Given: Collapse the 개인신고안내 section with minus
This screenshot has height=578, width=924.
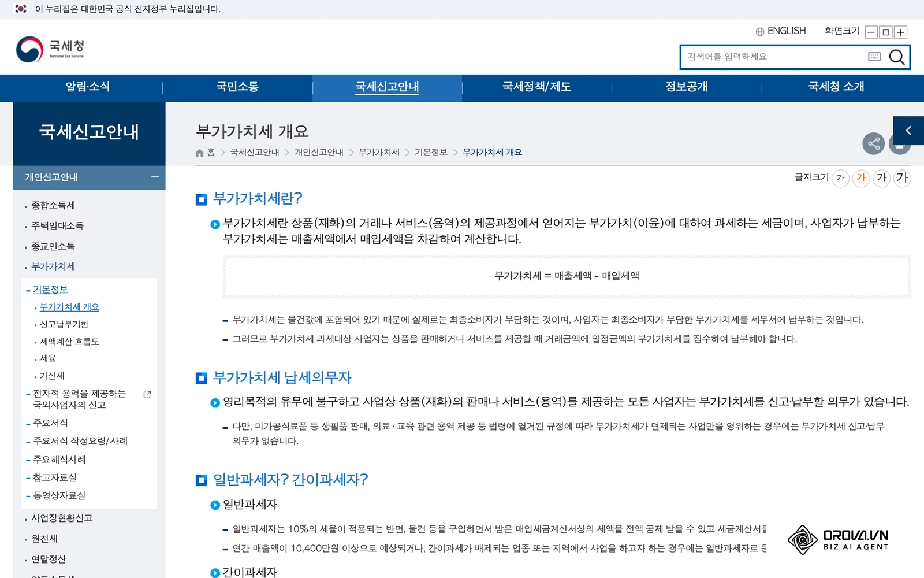Looking at the screenshot, I should tap(155, 177).
